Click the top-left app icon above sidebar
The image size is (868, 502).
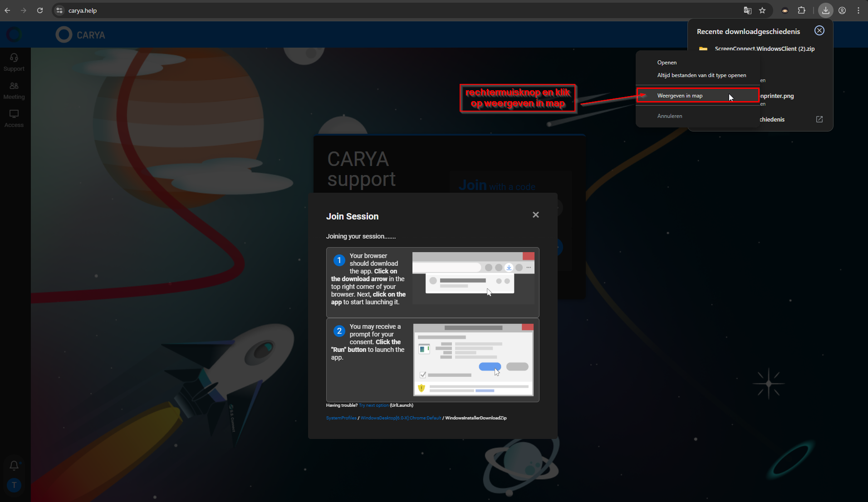point(14,34)
